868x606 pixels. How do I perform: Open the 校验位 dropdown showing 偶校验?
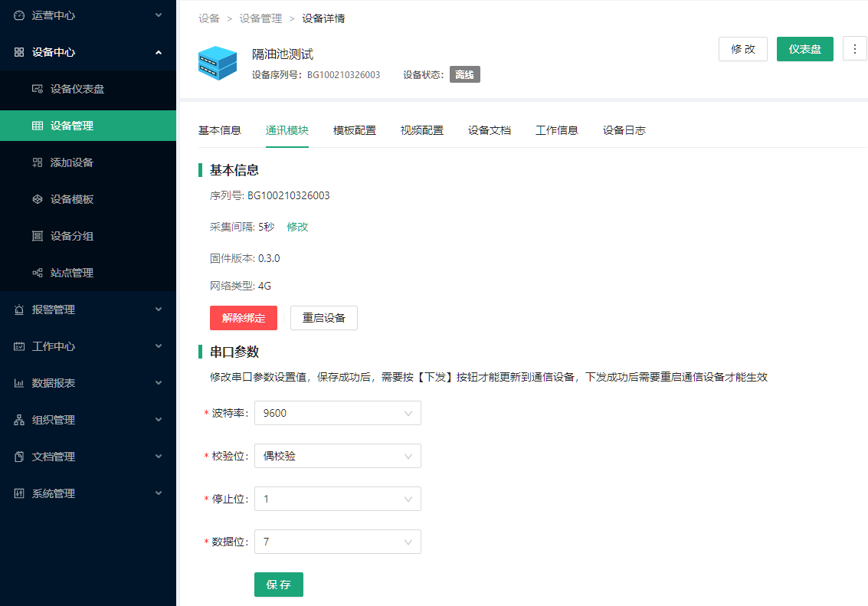[337, 456]
